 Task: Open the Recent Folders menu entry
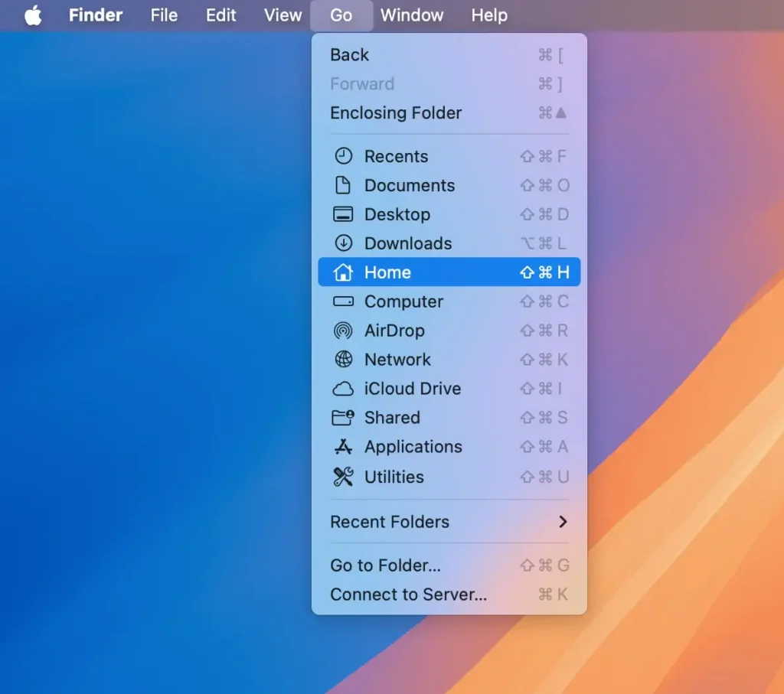[x=449, y=522]
